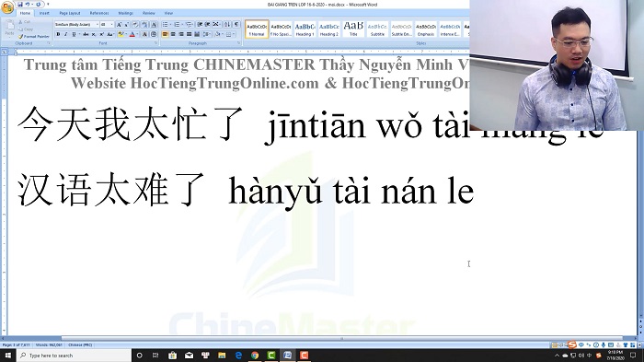Open the Insert ribbon tab
This screenshot has width=644, height=362.
[44, 13]
